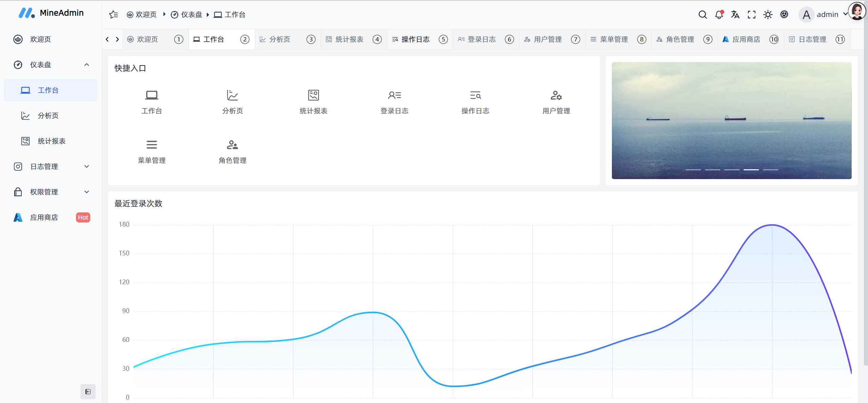Click the 菜单管理 quick entry icon

(x=152, y=145)
